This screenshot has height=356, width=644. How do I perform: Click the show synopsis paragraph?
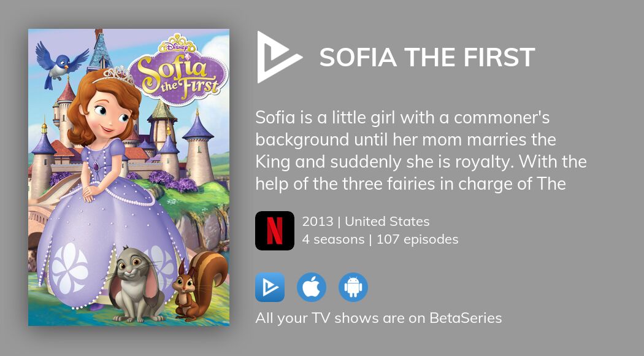421,150
